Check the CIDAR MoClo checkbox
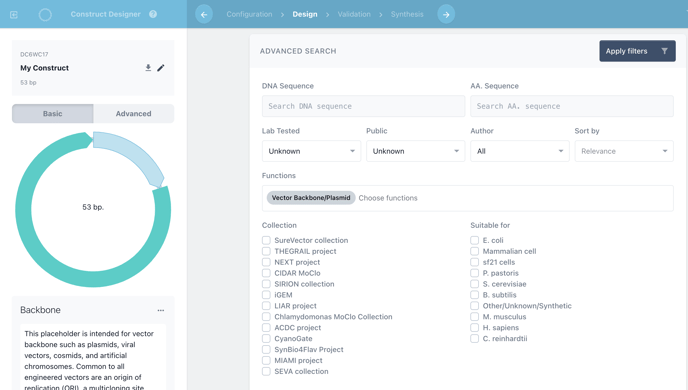The width and height of the screenshot is (688, 390). coord(266,273)
